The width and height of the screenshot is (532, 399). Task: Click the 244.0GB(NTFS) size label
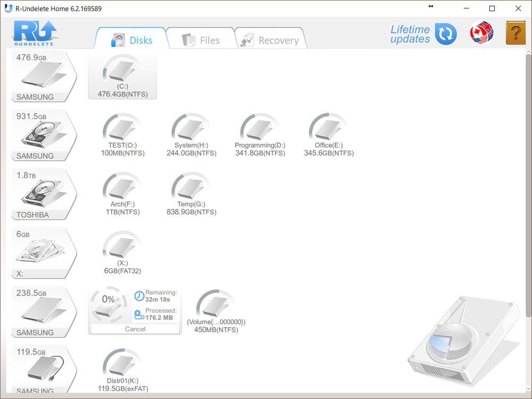coord(192,153)
